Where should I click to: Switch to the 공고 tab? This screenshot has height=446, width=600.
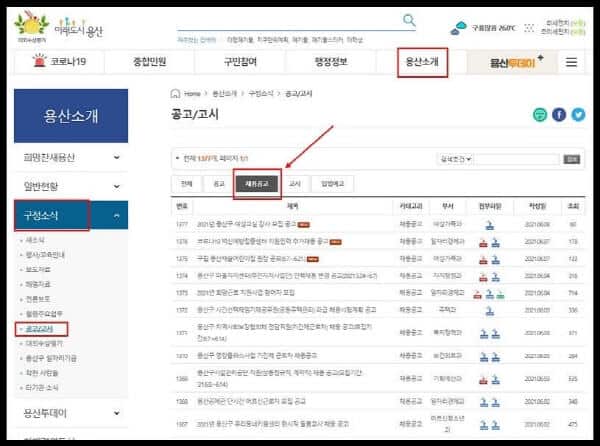coord(218,184)
